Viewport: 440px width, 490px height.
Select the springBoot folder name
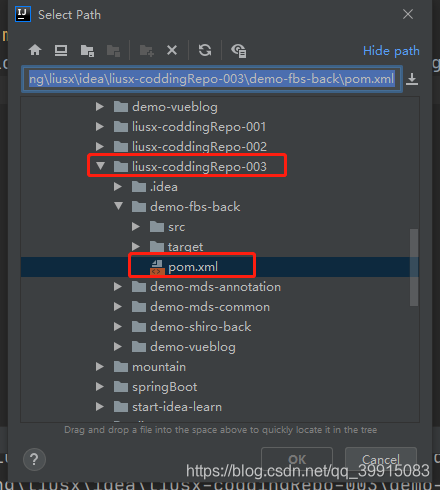point(165,387)
